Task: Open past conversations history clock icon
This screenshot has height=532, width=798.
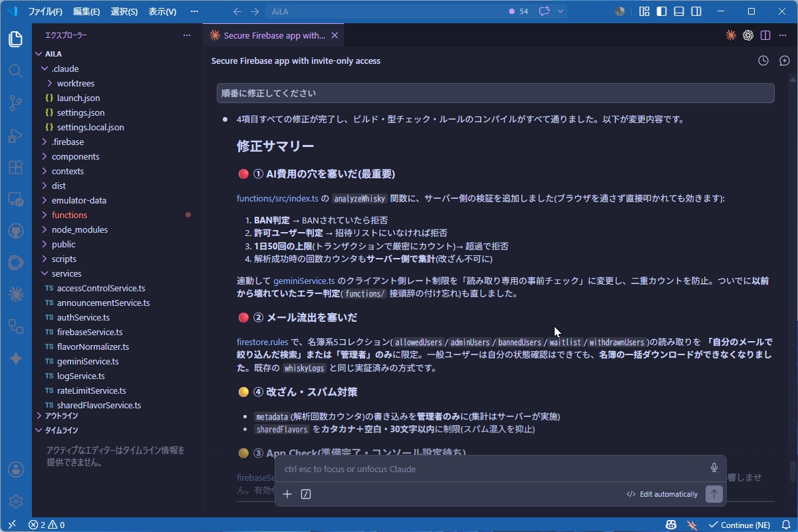Action: pyautogui.click(x=763, y=61)
